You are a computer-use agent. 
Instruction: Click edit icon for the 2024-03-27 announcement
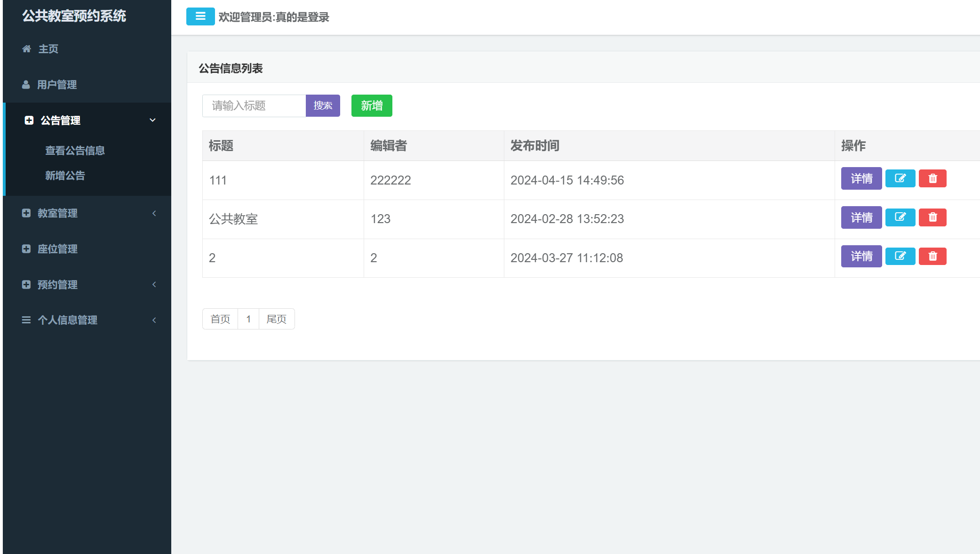tap(900, 256)
